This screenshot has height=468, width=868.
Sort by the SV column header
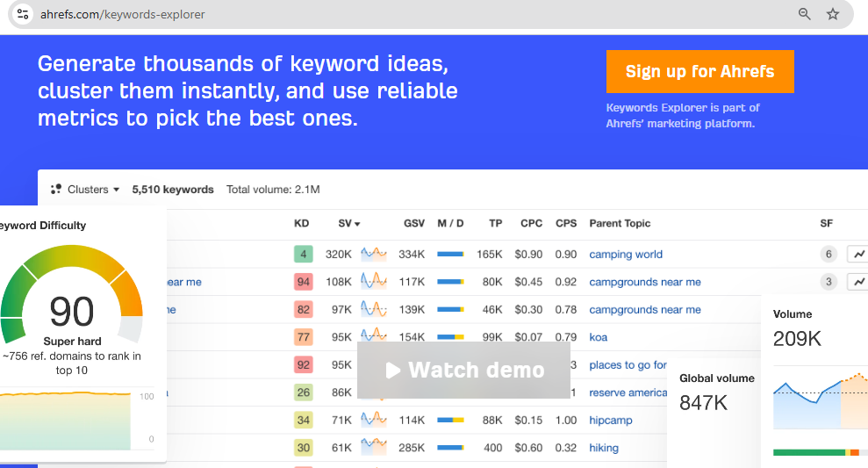[348, 224]
